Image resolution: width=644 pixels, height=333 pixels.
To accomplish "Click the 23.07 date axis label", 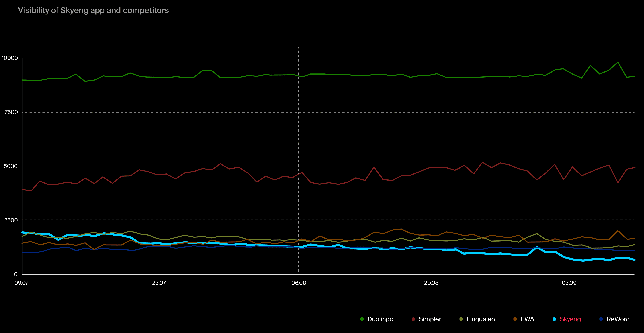I will (x=159, y=283).
